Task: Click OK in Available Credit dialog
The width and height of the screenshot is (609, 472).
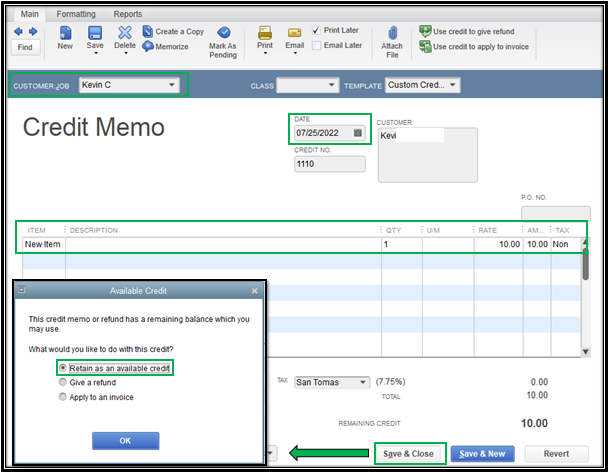Action: tap(125, 441)
